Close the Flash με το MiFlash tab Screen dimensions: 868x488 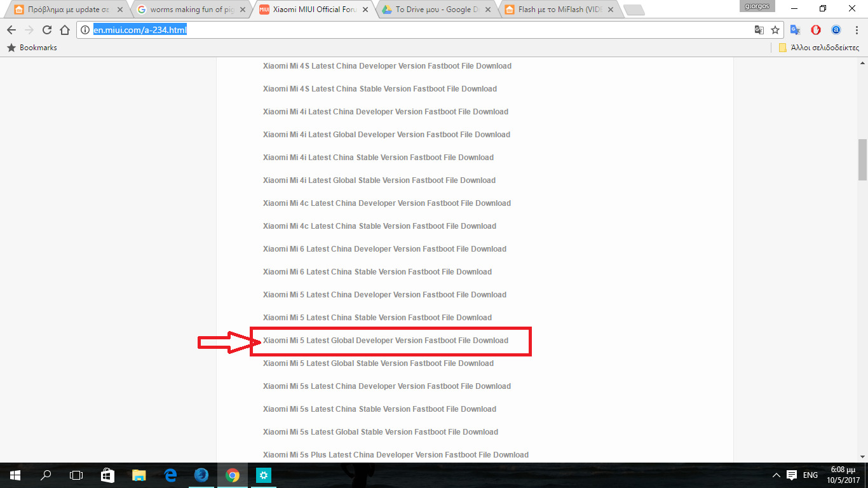pos(610,10)
